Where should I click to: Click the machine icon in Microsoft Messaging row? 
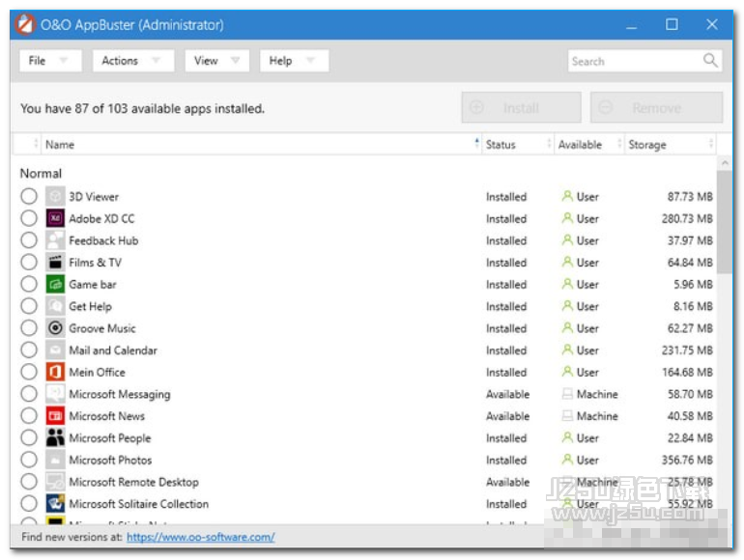coord(567,394)
